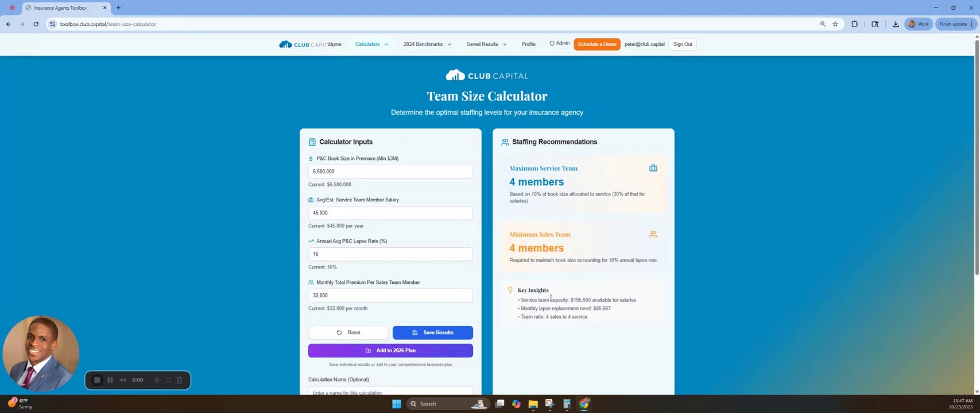The width and height of the screenshot is (980, 413).
Task: Click the zoom magnifier icon in address bar
Action: 823,24
